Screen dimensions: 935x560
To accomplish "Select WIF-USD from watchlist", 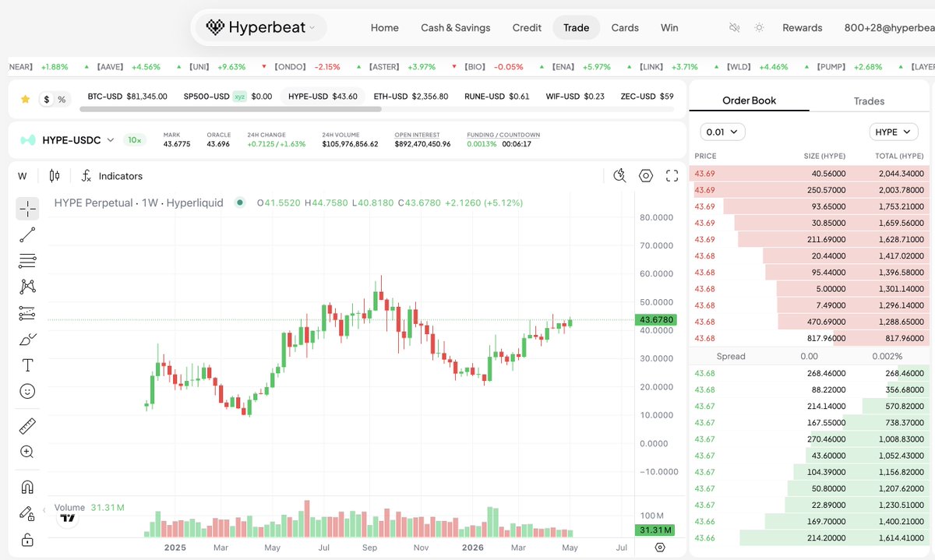I will (x=573, y=97).
